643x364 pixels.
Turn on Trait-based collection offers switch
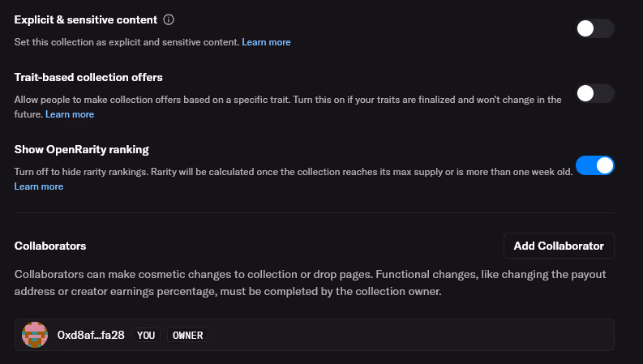[594, 93]
